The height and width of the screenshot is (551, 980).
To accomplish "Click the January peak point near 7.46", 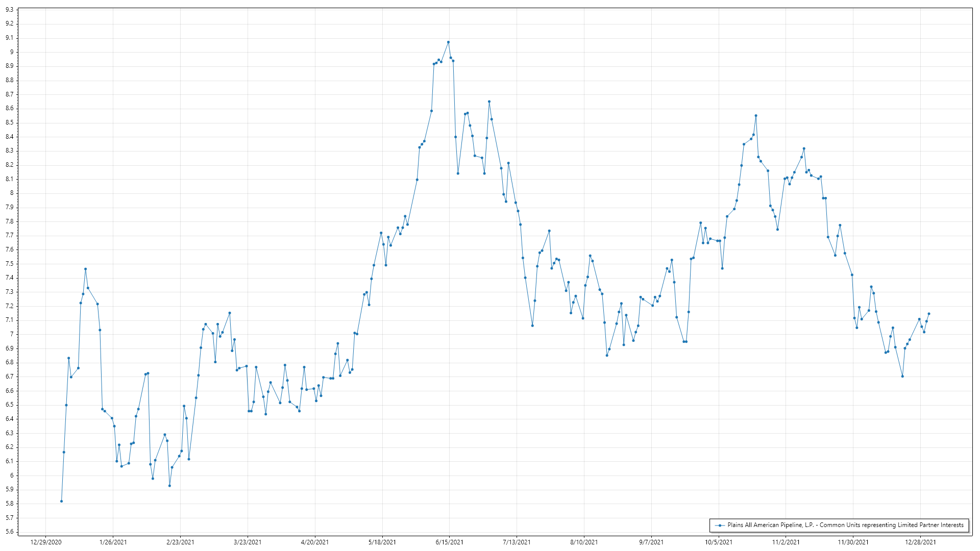I will pyautogui.click(x=85, y=269).
